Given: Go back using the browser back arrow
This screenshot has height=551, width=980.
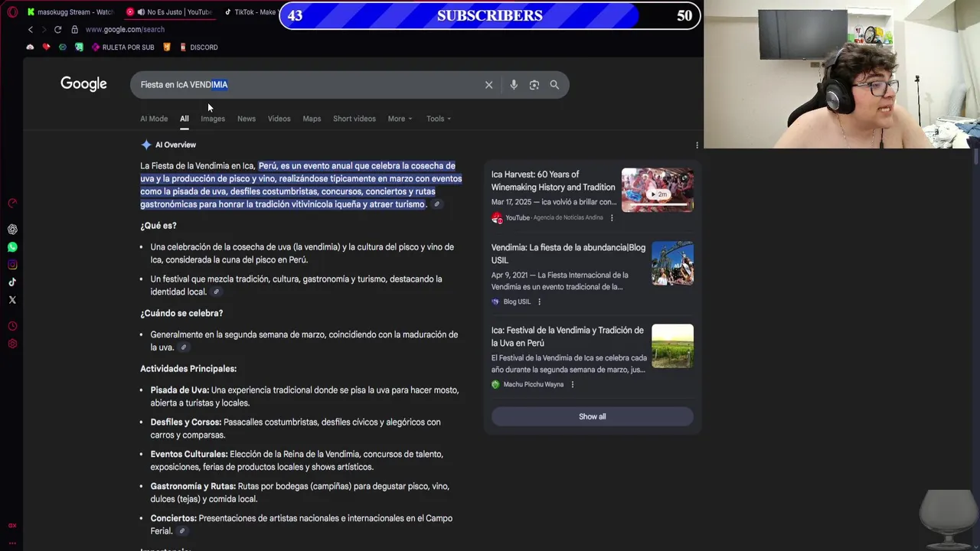Looking at the screenshot, I should point(30,29).
